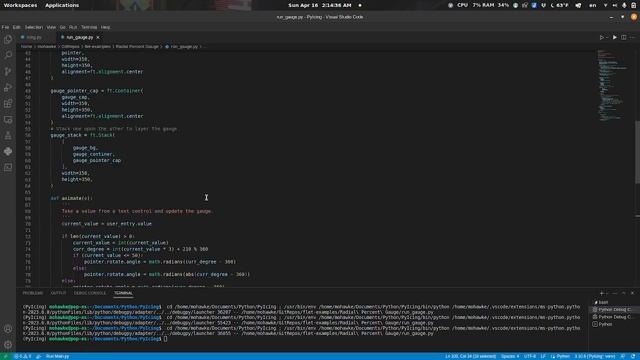Change the file encoding UTF-8
This screenshot has width=640, height=360.
(x=530, y=356)
